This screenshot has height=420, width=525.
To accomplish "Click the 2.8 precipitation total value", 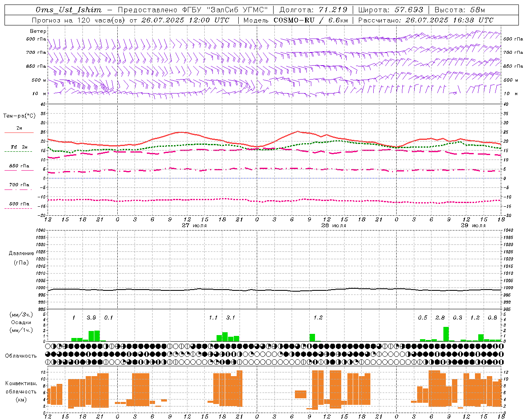I will coord(440,318).
